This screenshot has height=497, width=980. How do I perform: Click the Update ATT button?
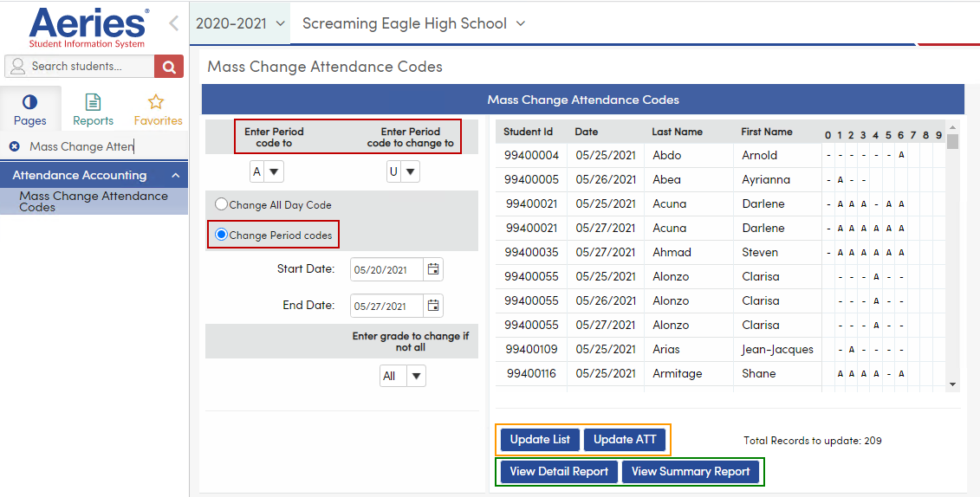[625, 440]
